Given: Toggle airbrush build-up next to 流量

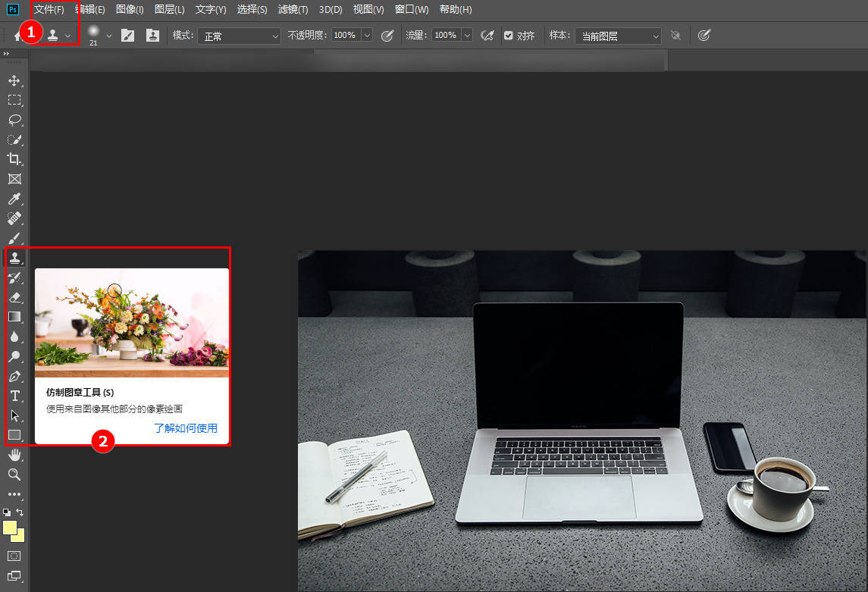Looking at the screenshot, I should tap(487, 36).
